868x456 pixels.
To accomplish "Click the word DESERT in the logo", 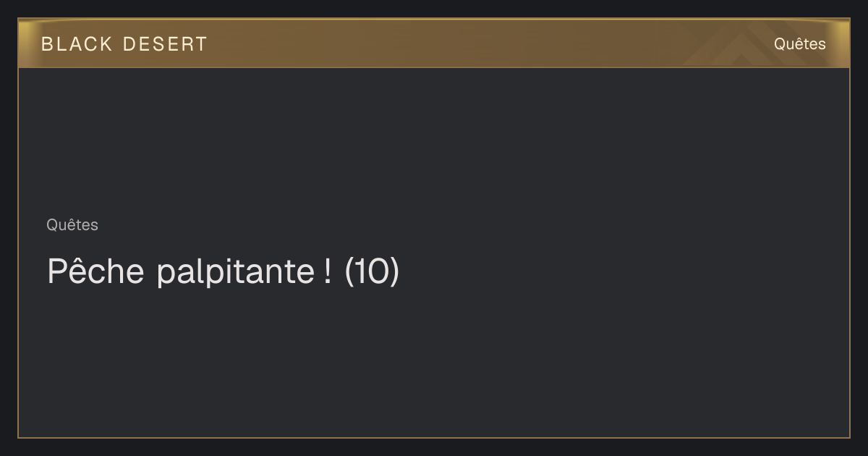I will point(166,44).
